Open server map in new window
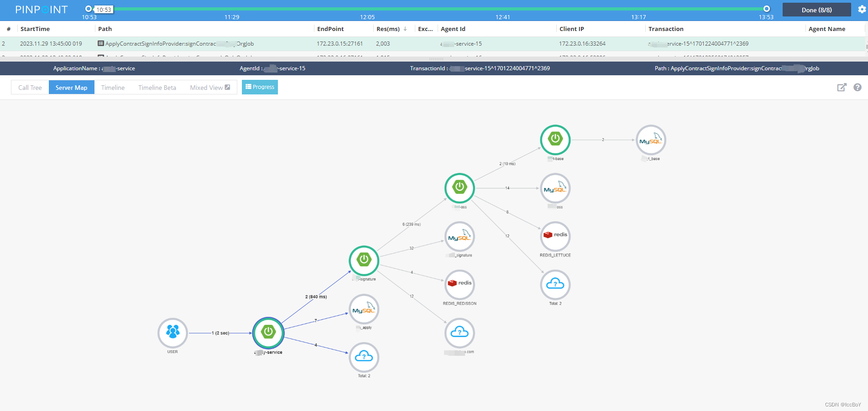Viewport: 868px width, 411px height. pos(842,87)
